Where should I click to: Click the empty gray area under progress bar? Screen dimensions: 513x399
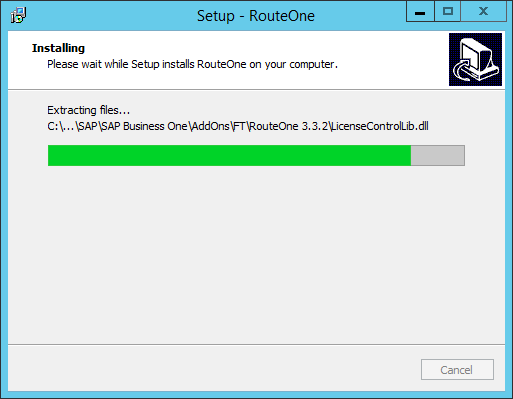(x=256, y=253)
